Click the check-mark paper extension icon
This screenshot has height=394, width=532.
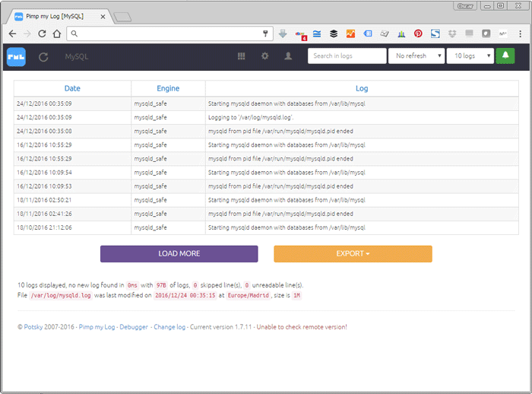pos(385,33)
